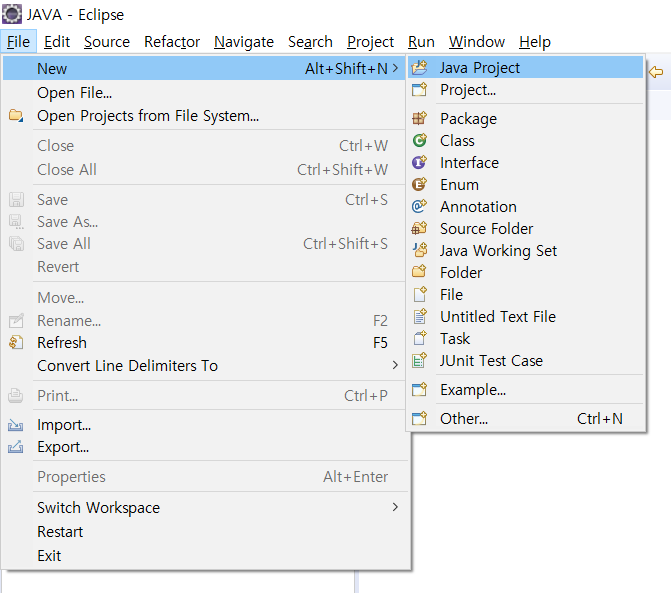Screen dimensions: 671x593
Task: Expand Convert Line Delimiters To submenu
Action: pos(395,365)
